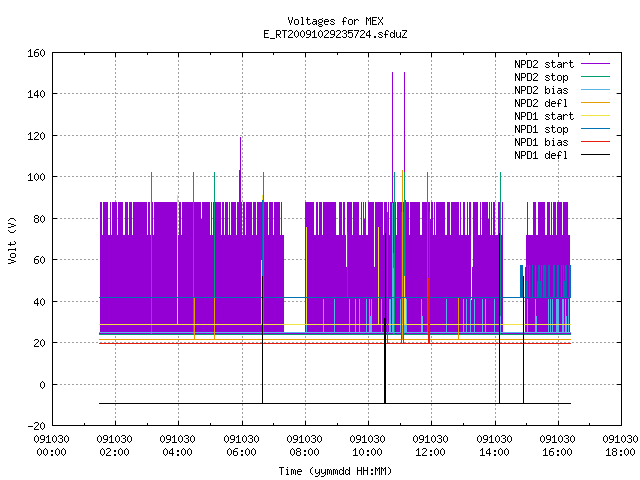Image resolution: width=640 pixels, height=480 pixels.
Task: Select the 'NPD1 bias' legend label
Action: coord(541,142)
